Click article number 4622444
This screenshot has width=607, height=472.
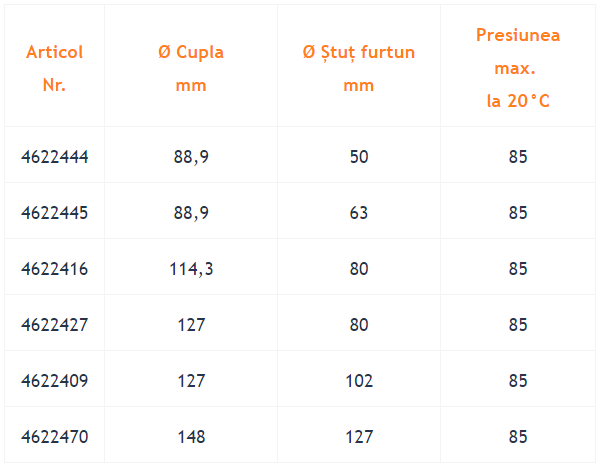pyautogui.click(x=55, y=157)
